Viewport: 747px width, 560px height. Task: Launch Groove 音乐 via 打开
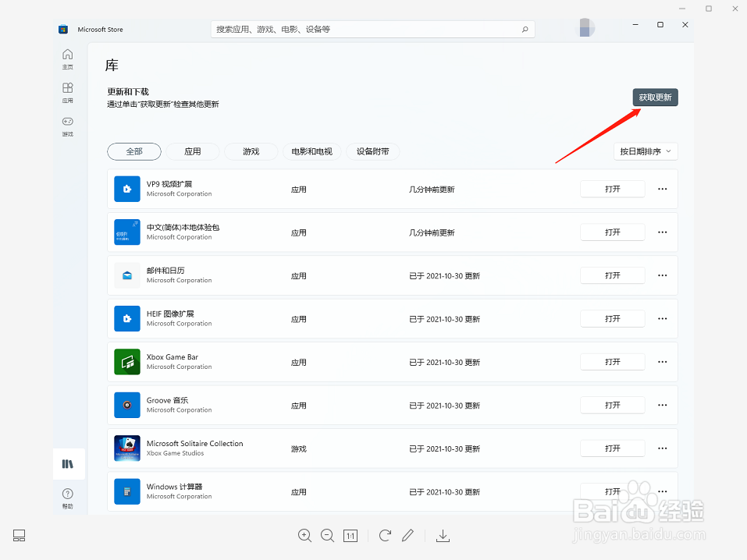[613, 406]
